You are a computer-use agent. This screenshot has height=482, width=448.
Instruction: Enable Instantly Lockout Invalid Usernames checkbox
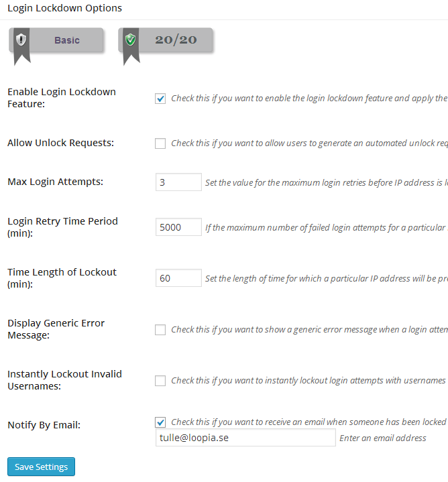click(160, 381)
